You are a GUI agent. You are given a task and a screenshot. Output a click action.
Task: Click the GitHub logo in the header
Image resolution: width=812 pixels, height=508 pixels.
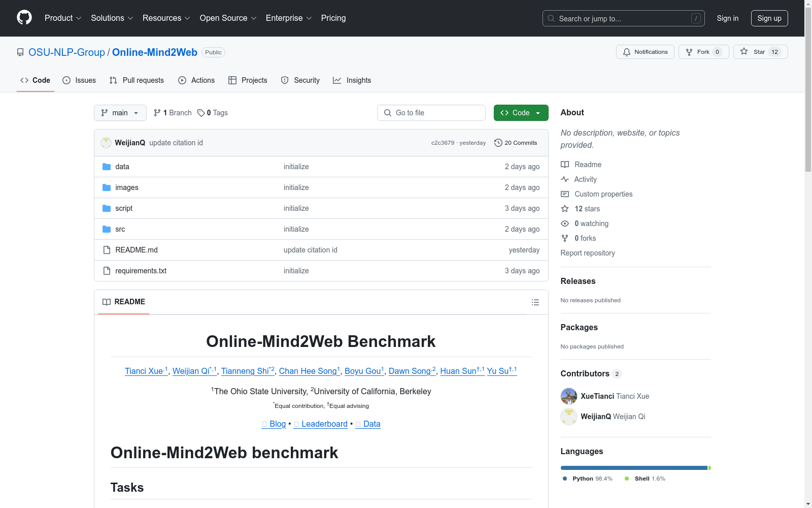coord(24,18)
